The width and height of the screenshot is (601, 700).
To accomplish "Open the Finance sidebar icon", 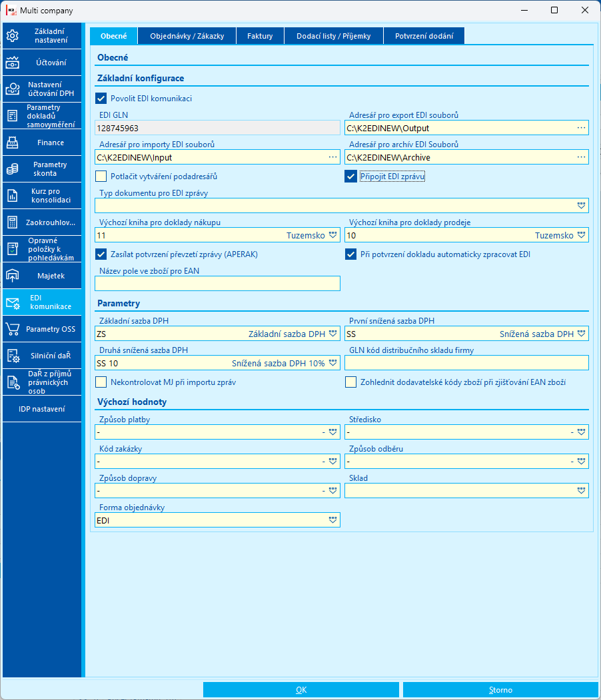I will 13,143.
